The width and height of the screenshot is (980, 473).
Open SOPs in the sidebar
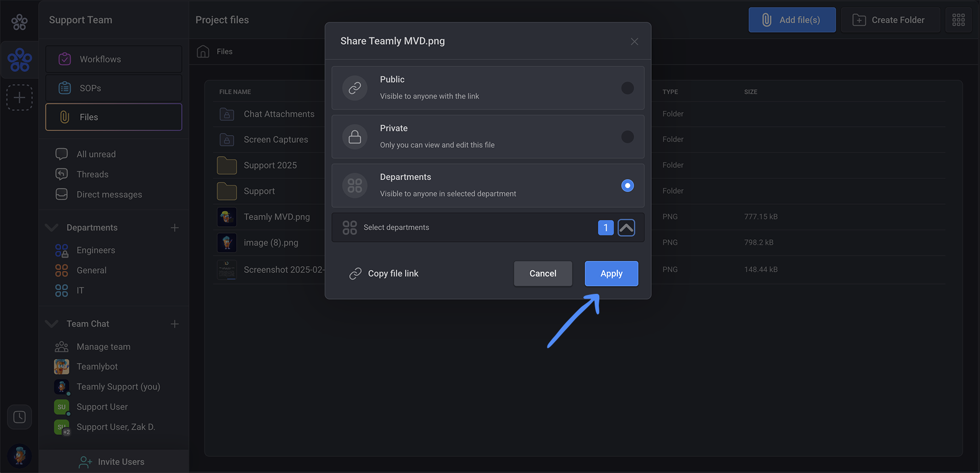114,88
